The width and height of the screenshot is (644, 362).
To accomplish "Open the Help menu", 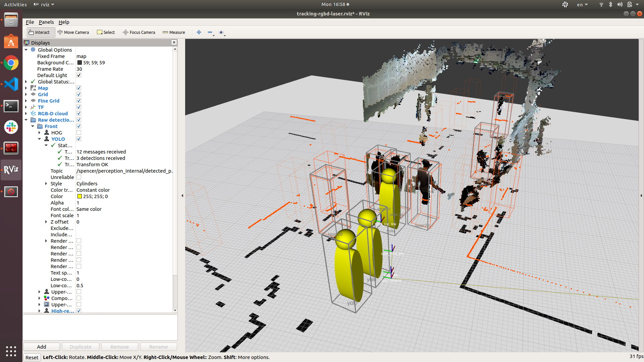I will point(64,22).
